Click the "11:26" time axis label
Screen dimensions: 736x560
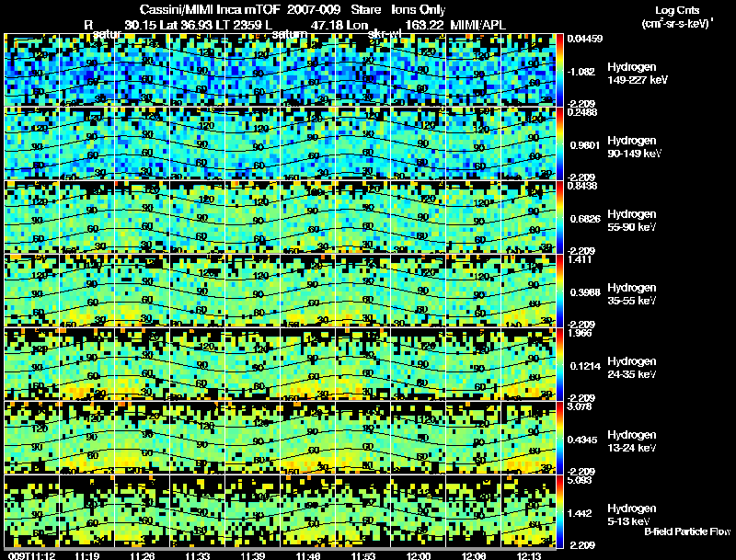click(142, 556)
